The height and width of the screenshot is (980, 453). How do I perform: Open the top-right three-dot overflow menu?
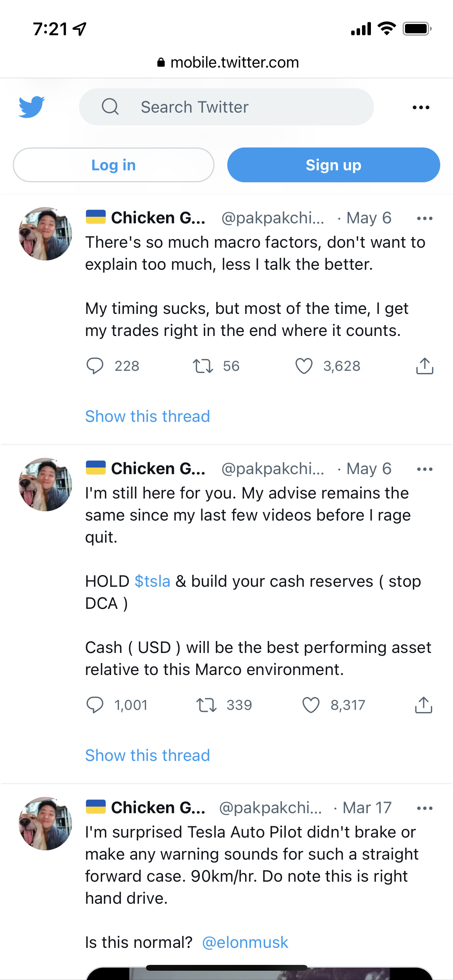click(x=421, y=107)
